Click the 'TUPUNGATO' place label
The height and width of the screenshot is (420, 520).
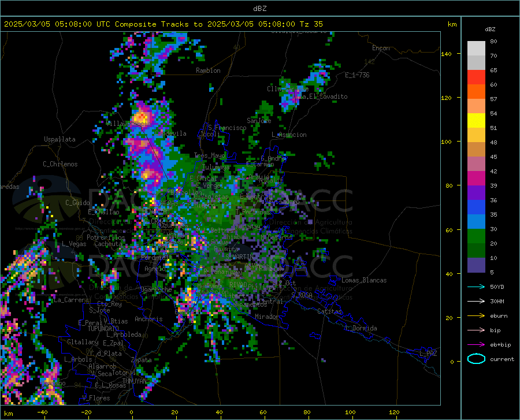(x=103, y=329)
